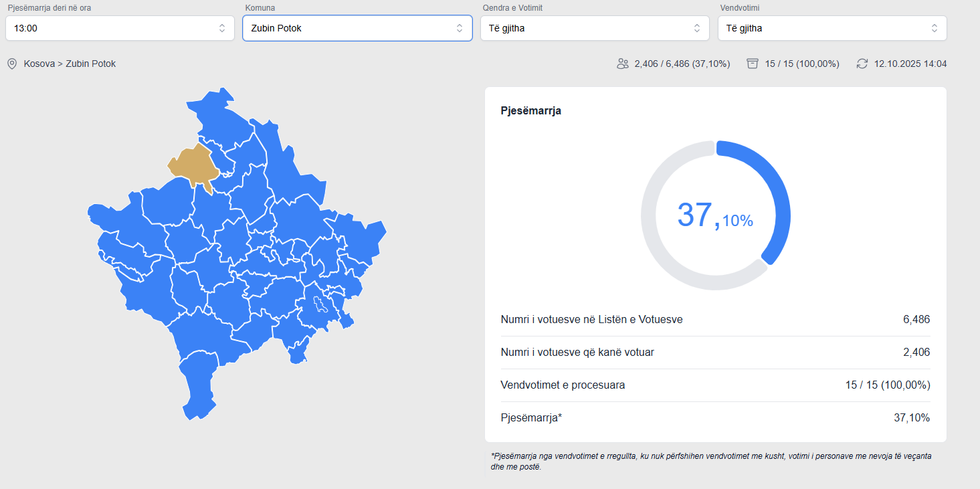The height and width of the screenshot is (489, 980).
Task: Click the Zubin Potok breadcrumb link
Action: (x=91, y=64)
